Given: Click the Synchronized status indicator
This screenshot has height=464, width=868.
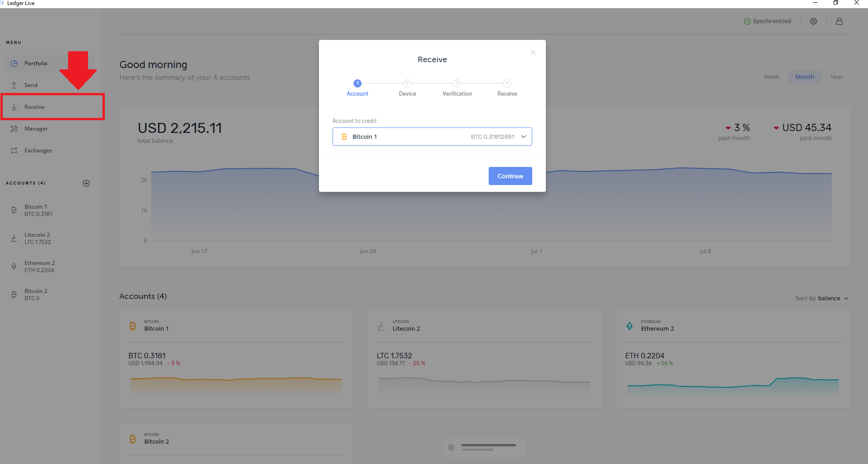Looking at the screenshot, I should pyautogui.click(x=767, y=21).
